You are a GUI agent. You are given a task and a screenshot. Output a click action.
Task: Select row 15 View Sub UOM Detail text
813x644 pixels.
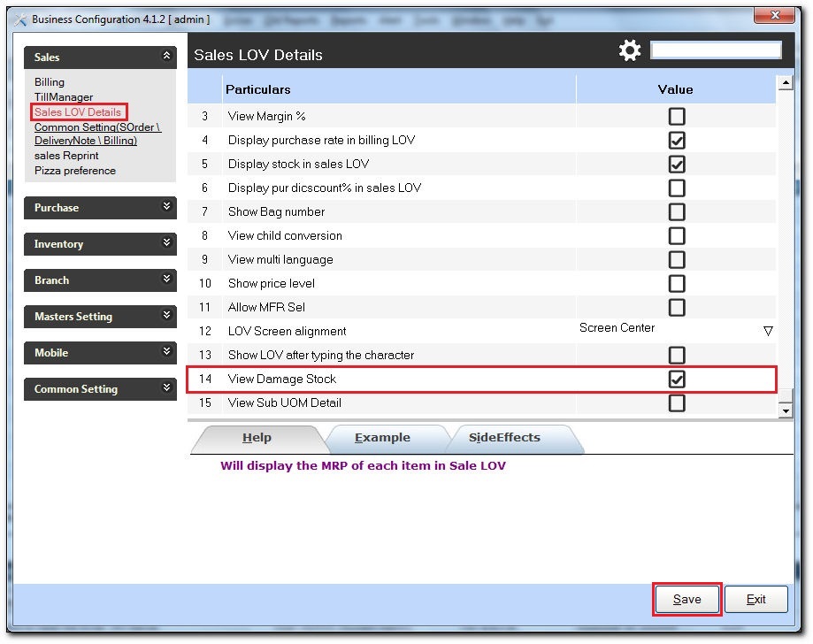click(285, 402)
